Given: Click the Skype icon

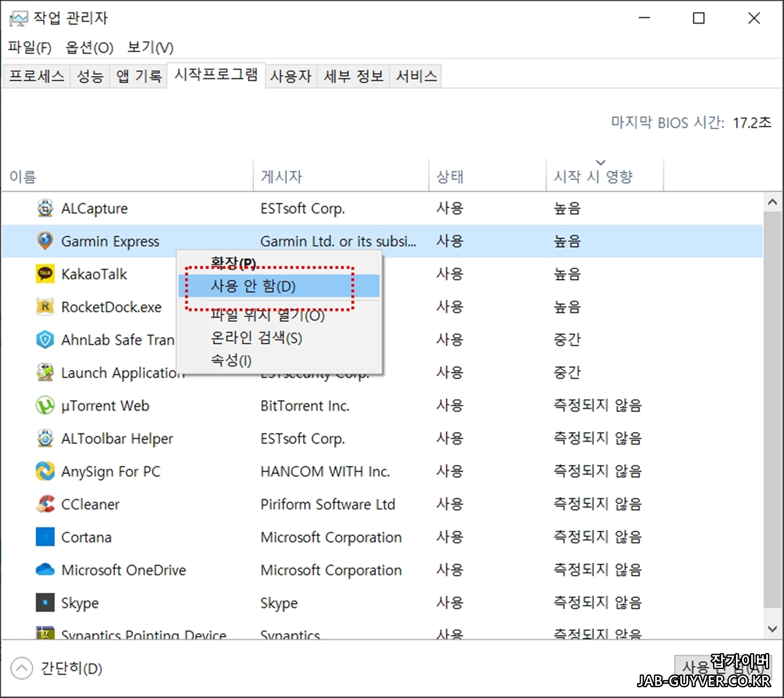Looking at the screenshot, I should 45,603.
